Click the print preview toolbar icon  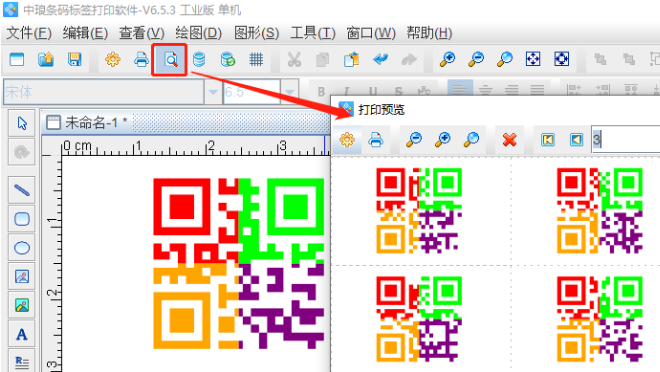click(x=170, y=60)
